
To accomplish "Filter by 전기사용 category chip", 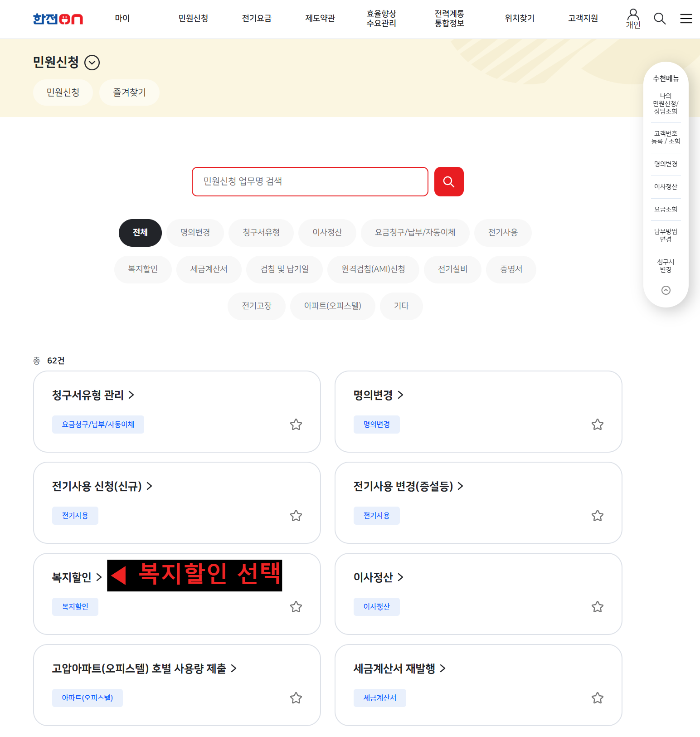I will point(503,233).
